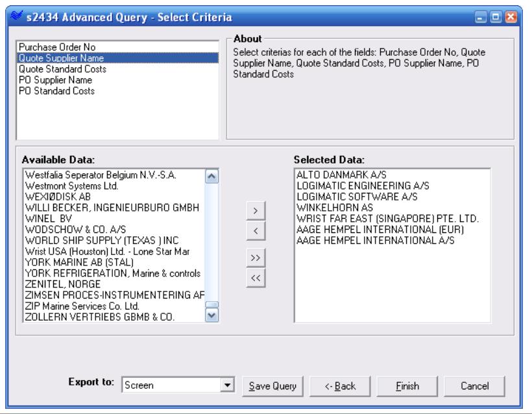Screen dimensions: 532x414
Task: Select PO Supplier Name field
Action: tap(117, 80)
